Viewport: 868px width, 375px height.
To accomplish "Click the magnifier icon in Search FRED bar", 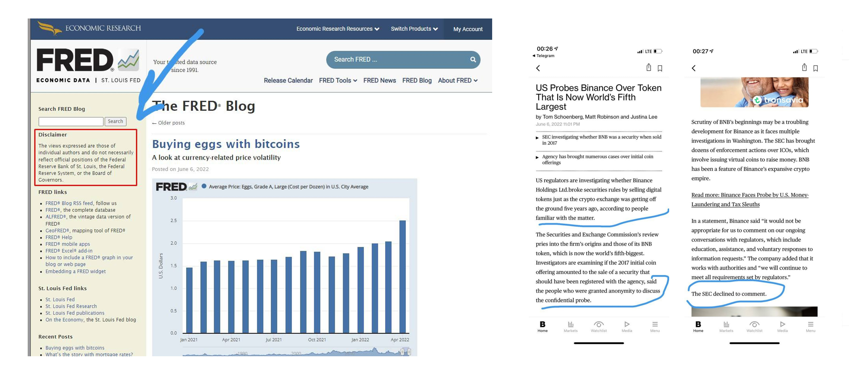I will pos(473,59).
